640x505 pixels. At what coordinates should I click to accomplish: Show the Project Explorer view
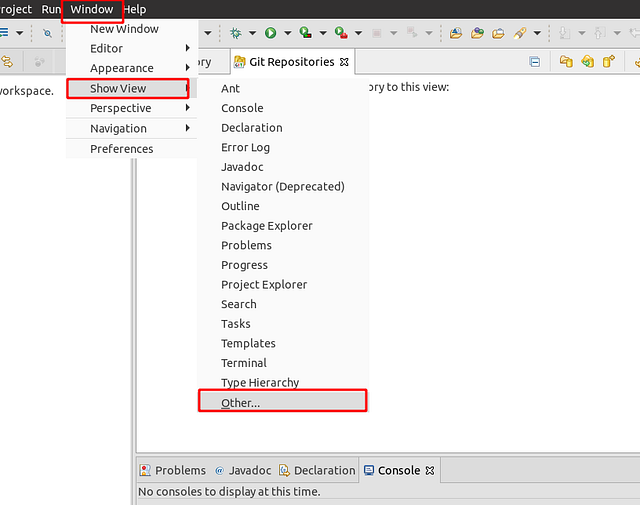[283, 285]
